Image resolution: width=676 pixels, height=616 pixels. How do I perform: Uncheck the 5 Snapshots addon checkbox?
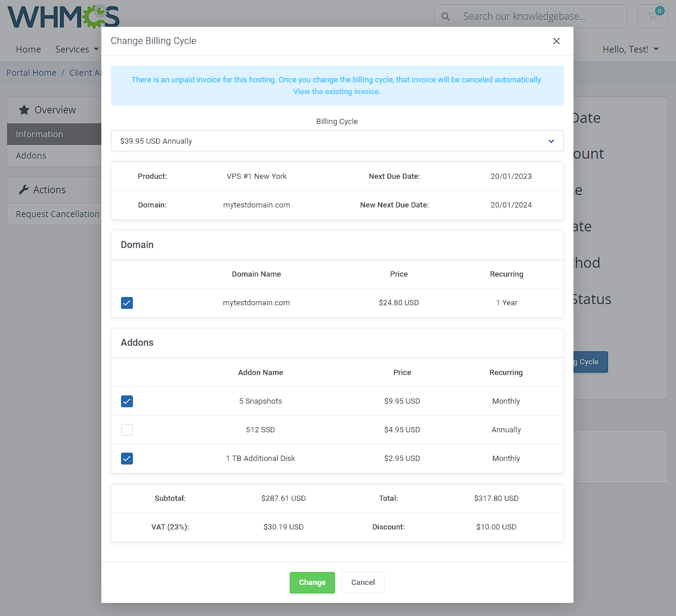point(127,401)
